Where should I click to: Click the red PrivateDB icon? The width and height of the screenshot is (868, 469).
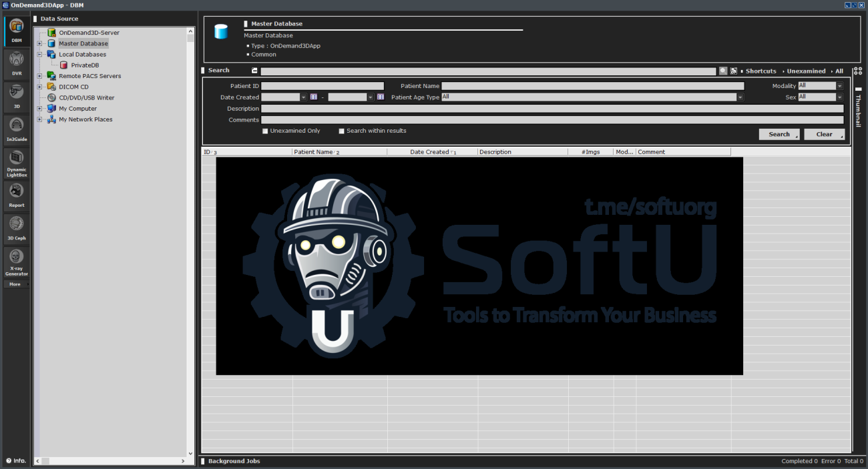click(64, 65)
